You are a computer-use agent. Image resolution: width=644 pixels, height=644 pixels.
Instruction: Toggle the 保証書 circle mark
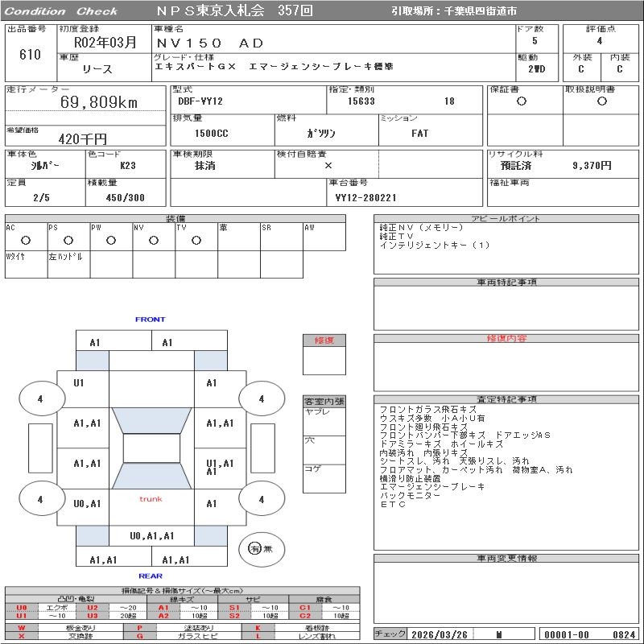pos(522,101)
